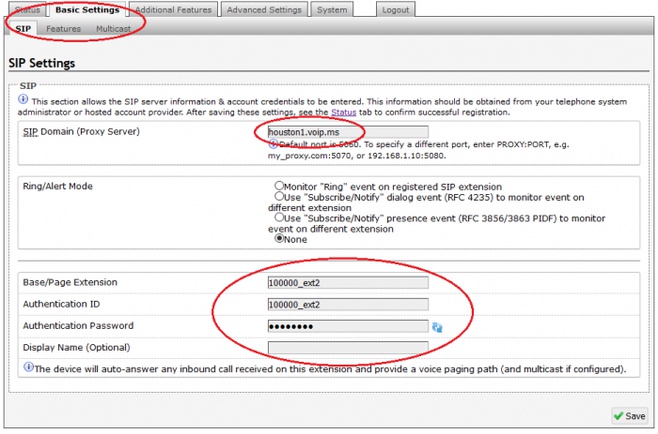Open the Status tab

tap(27, 10)
